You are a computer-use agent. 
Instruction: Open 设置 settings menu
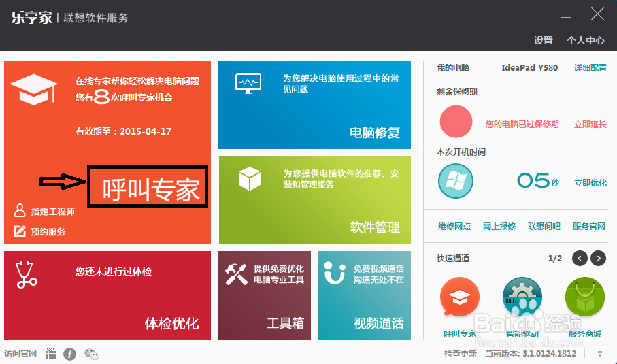pyautogui.click(x=544, y=40)
